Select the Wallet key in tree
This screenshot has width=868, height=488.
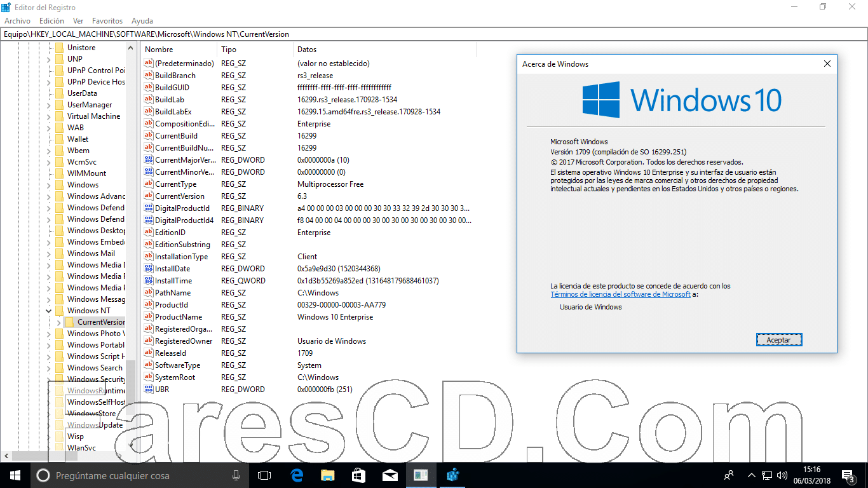click(78, 139)
